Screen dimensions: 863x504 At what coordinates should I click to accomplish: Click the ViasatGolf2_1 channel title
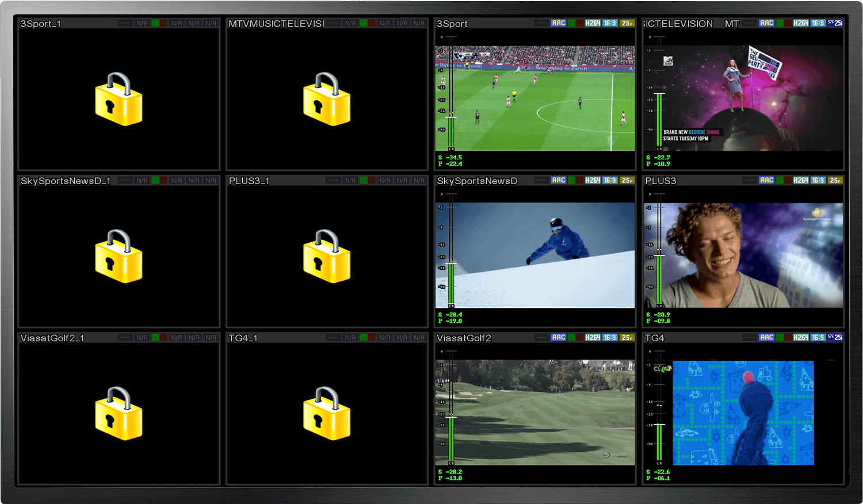click(52, 338)
